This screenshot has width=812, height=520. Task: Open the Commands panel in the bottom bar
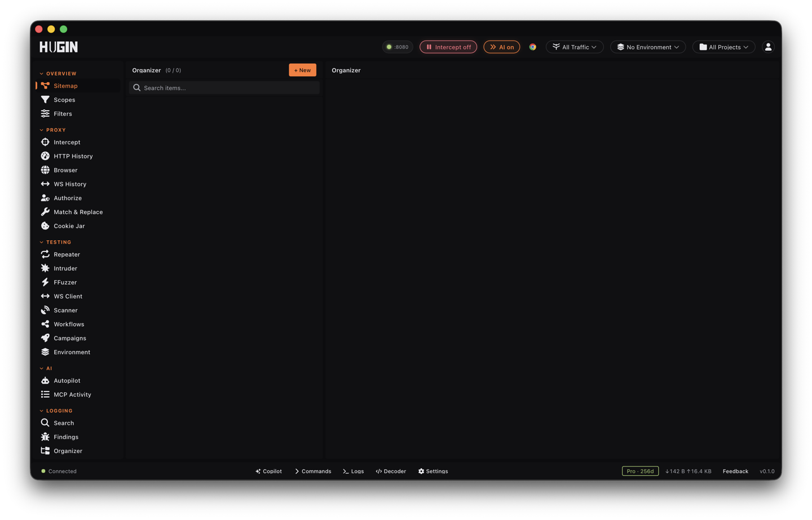[x=313, y=471]
